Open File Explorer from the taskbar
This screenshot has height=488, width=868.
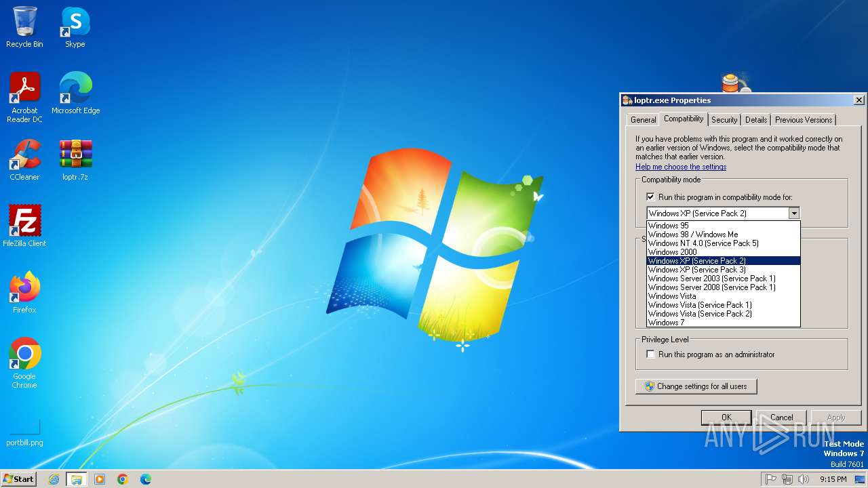[x=77, y=479]
